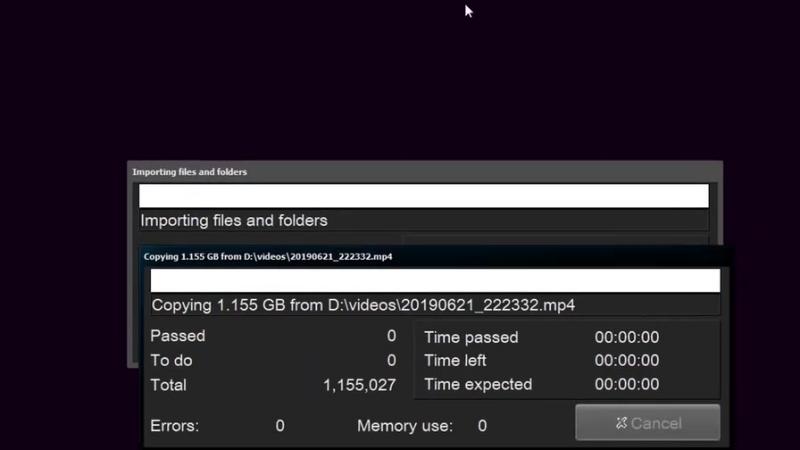Screen dimensions: 800x450
Task: Select the Total value 1,155,027
Action: (x=359, y=384)
